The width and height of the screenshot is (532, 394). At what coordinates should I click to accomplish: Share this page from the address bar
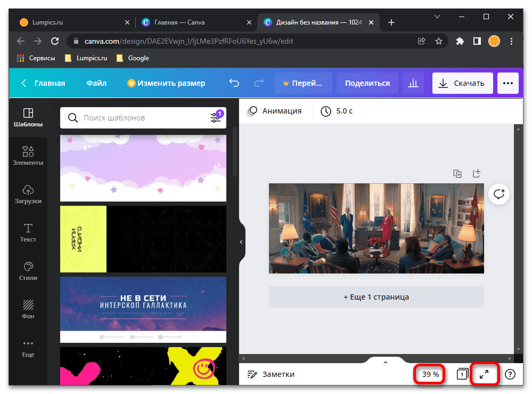click(421, 41)
